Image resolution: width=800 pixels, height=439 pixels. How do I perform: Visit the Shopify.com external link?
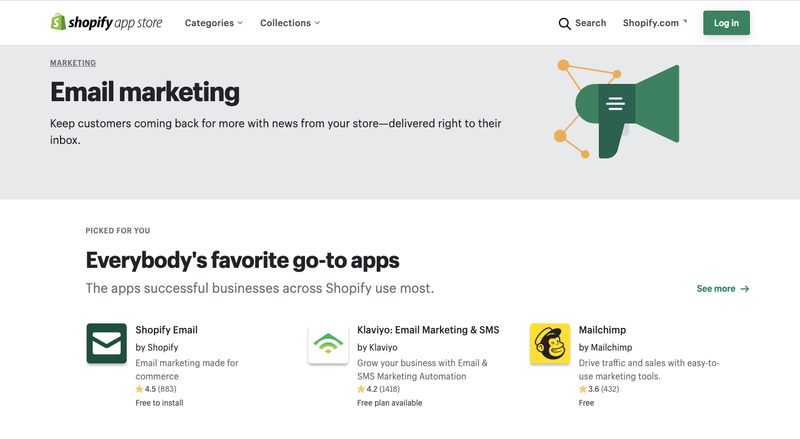tap(655, 23)
